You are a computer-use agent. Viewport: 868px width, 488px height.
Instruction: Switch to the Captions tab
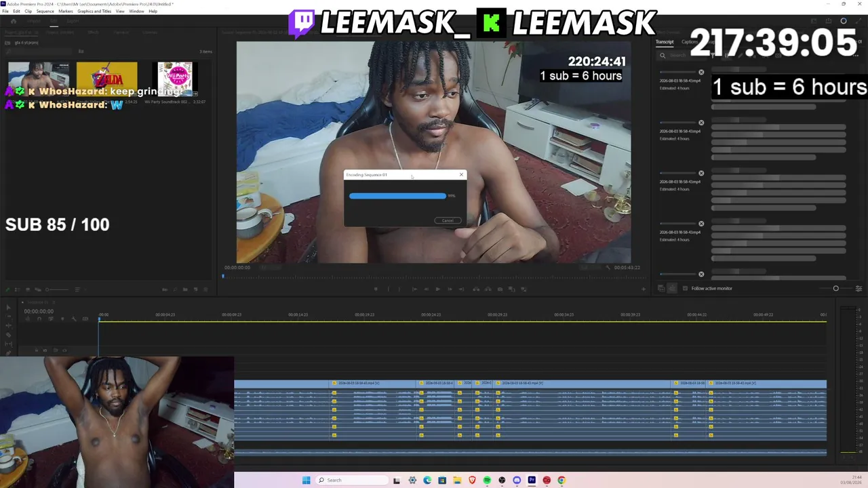point(689,42)
